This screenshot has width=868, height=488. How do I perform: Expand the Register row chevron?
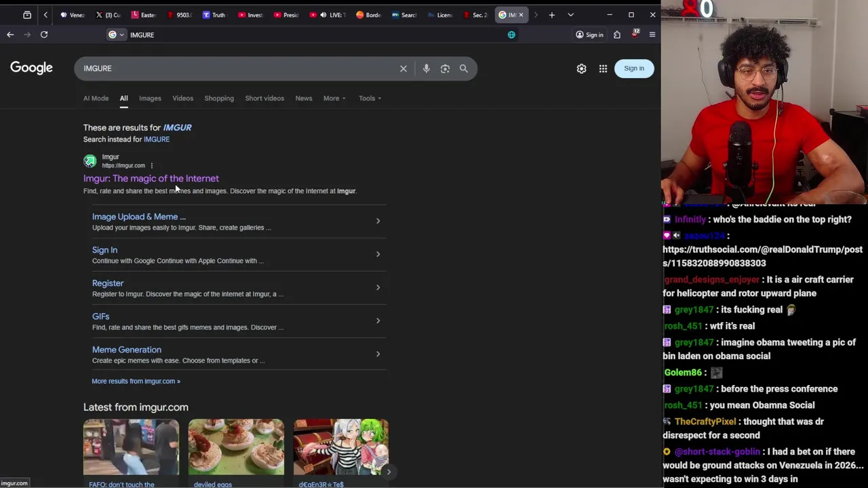pyautogui.click(x=378, y=287)
